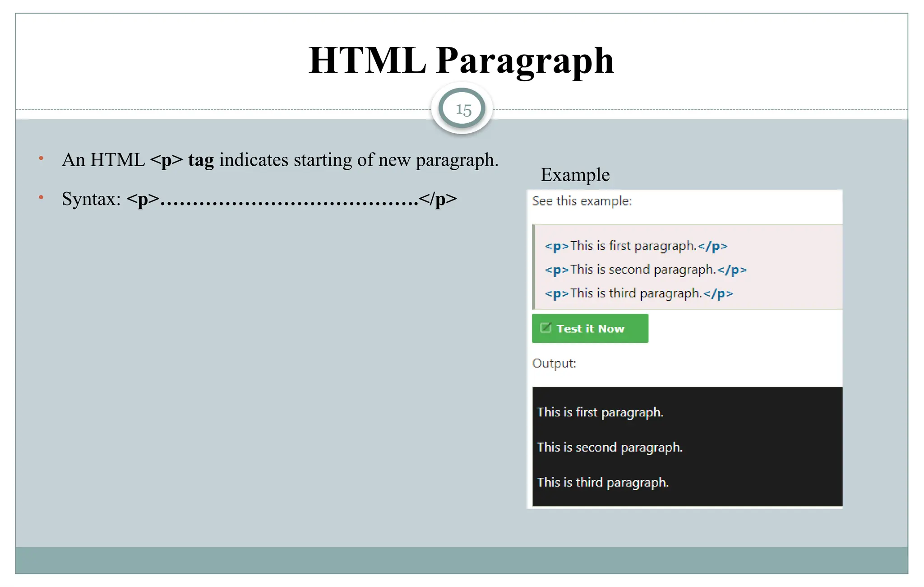Click 'This is third paragraph.' in output

pyautogui.click(x=602, y=482)
